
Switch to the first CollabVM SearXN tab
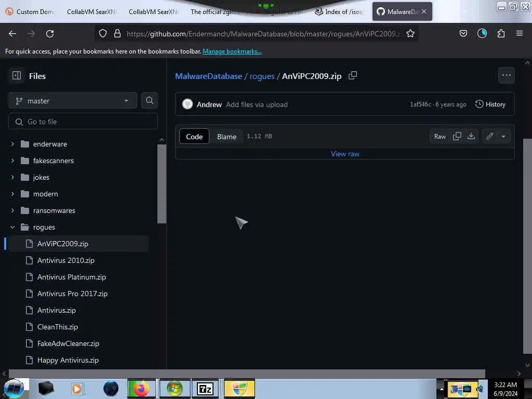(x=90, y=11)
